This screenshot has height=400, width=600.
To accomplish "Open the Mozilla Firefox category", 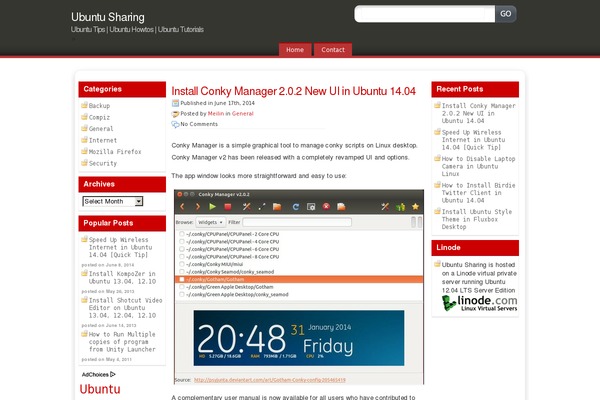I will tap(115, 152).
